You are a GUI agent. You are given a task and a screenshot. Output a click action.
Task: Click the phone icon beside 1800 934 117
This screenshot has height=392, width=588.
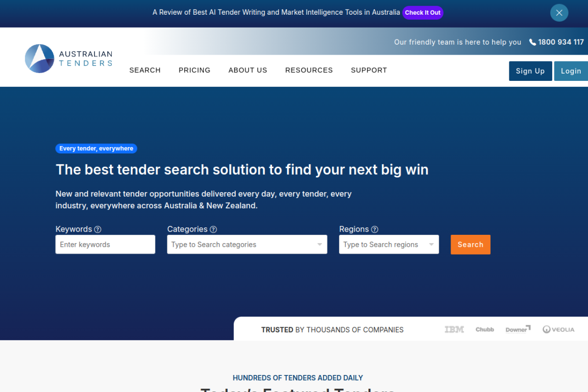click(532, 42)
